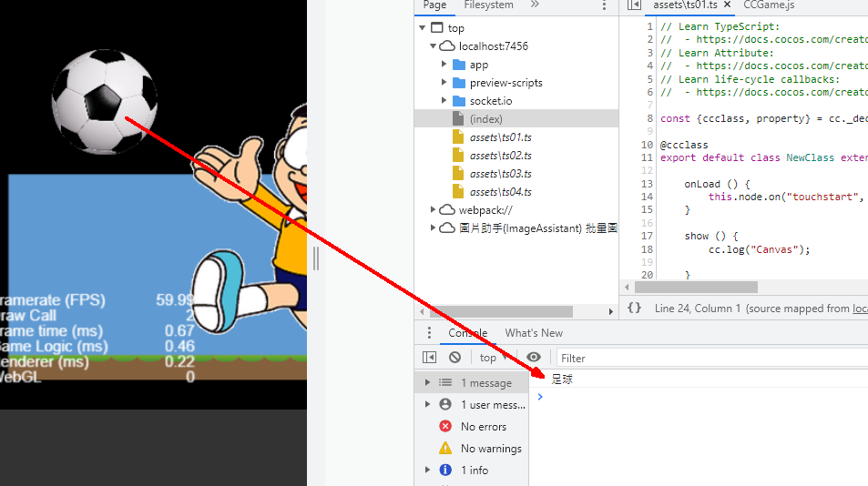The image size is (868, 486).
Task: Expand the 1 user messages group
Action: (x=427, y=404)
